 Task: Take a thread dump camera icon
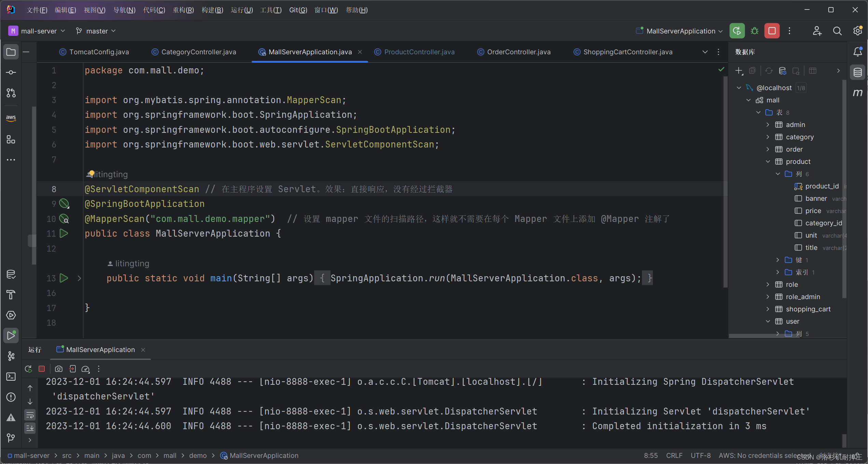[x=59, y=369]
